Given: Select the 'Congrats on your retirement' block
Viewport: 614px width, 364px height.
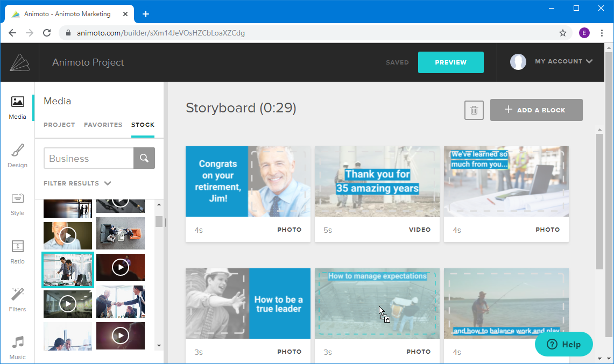Looking at the screenshot, I should pos(248,182).
